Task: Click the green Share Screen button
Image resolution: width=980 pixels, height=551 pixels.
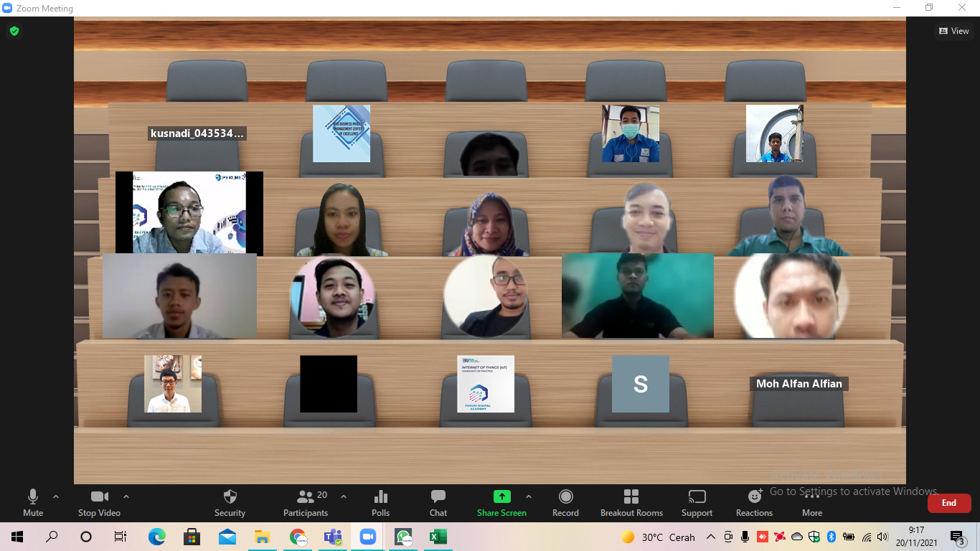Action: pos(501,502)
